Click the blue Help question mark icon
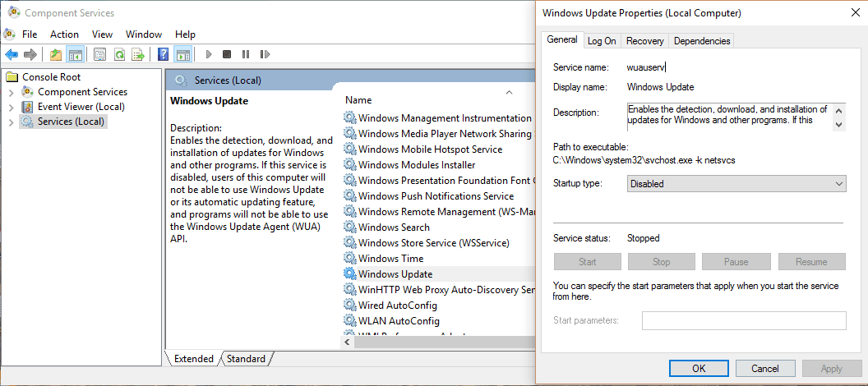The width and height of the screenshot is (868, 386). [x=163, y=55]
